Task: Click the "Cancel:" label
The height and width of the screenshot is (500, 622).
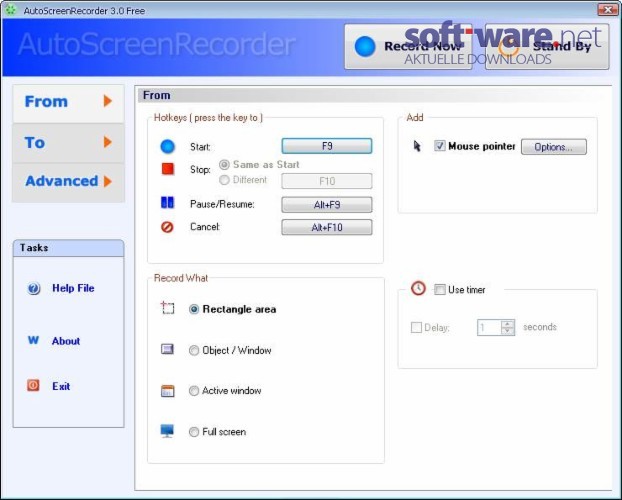Action: point(205,227)
